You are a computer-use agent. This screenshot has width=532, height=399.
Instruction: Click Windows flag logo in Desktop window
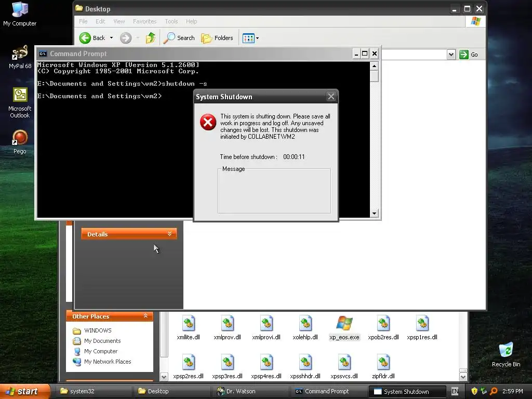tap(475, 21)
